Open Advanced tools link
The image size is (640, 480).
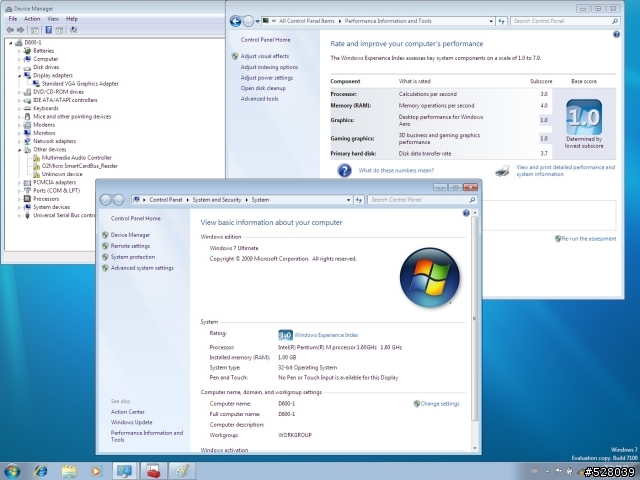259,99
